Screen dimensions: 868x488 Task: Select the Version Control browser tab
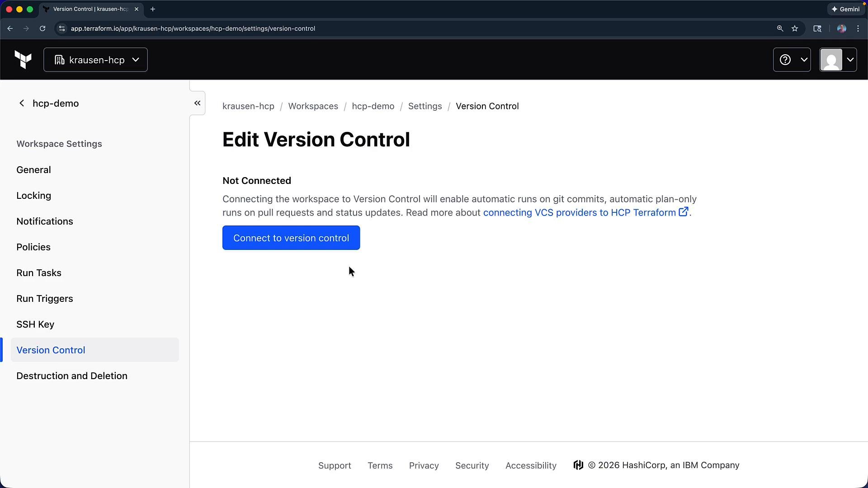click(91, 9)
